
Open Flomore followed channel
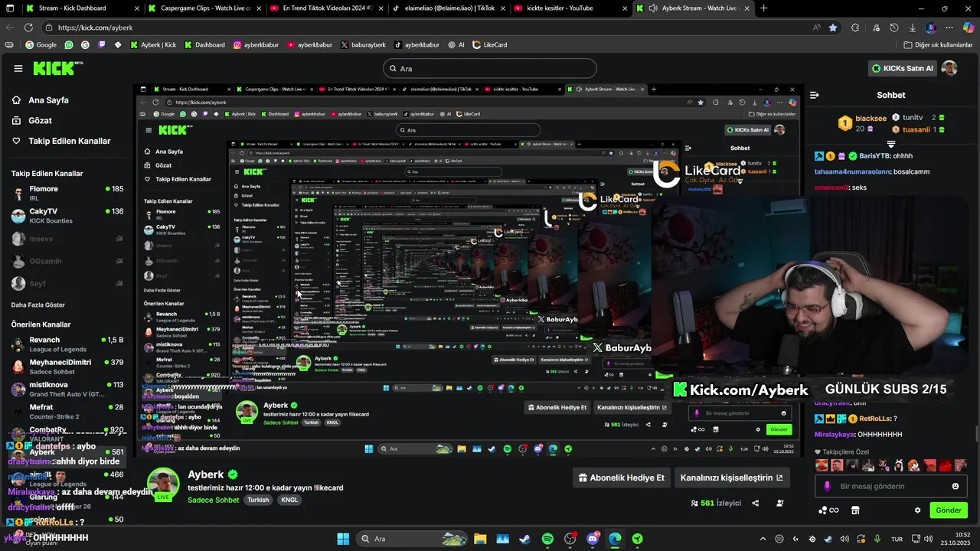point(67,193)
